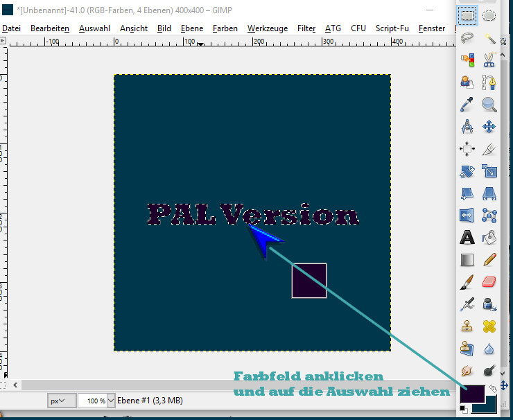The image size is (513, 420).
Task: Open the Ansicht menu
Action: tap(134, 28)
